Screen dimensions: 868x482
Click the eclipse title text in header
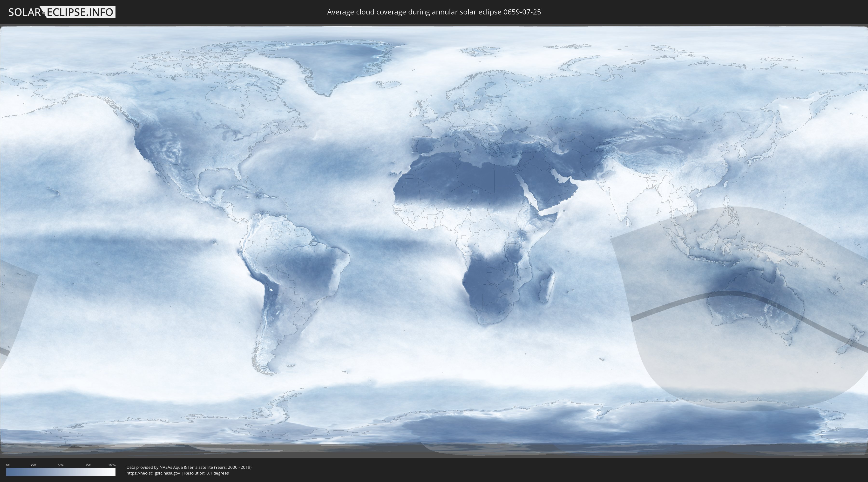[434, 12]
